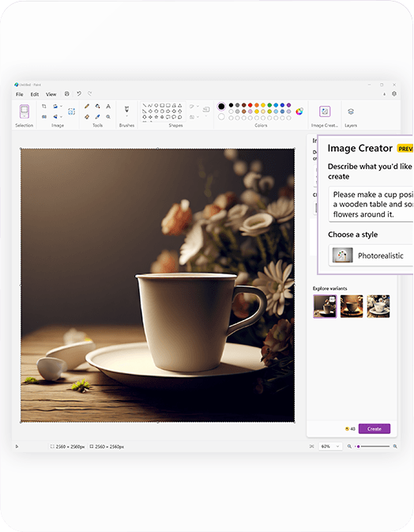Open the shape fill dropdown
Image resolution: width=414 pixels, height=532 pixels.
(198, 117)
